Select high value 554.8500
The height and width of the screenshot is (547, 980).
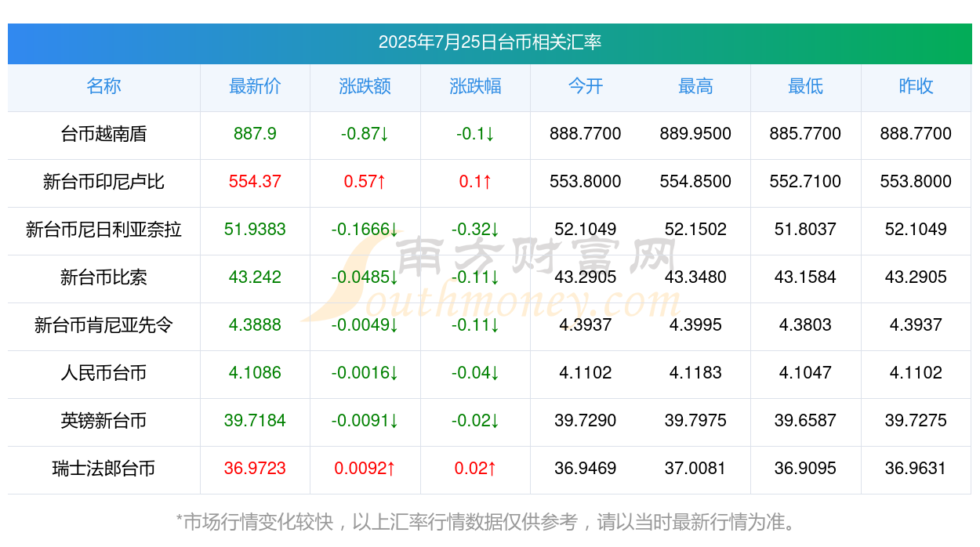695,182
